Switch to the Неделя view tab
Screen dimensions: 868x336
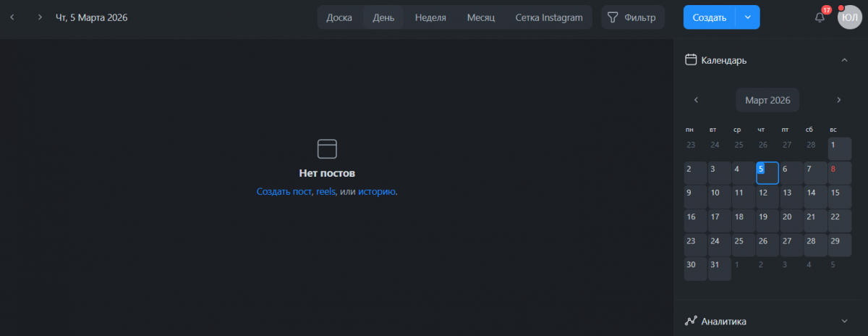pos(430,17)
